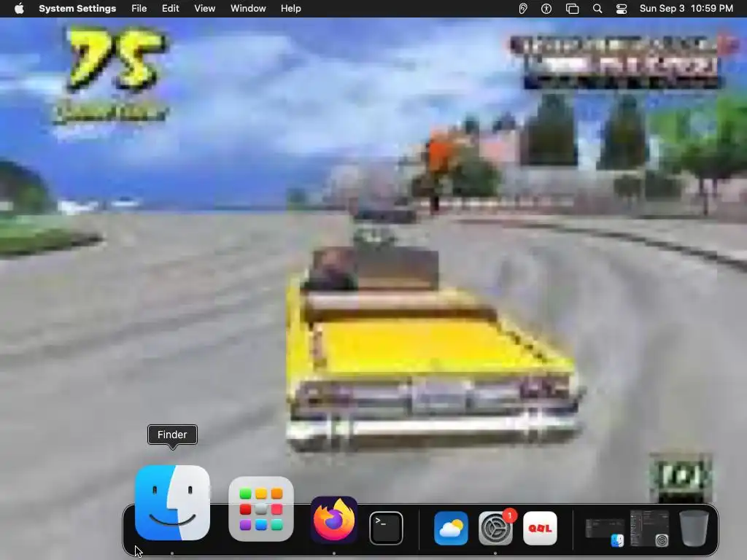Open the Help menu
Image resolution: width=747 pixels, height=560 pixels.
(x=290, y=9)
